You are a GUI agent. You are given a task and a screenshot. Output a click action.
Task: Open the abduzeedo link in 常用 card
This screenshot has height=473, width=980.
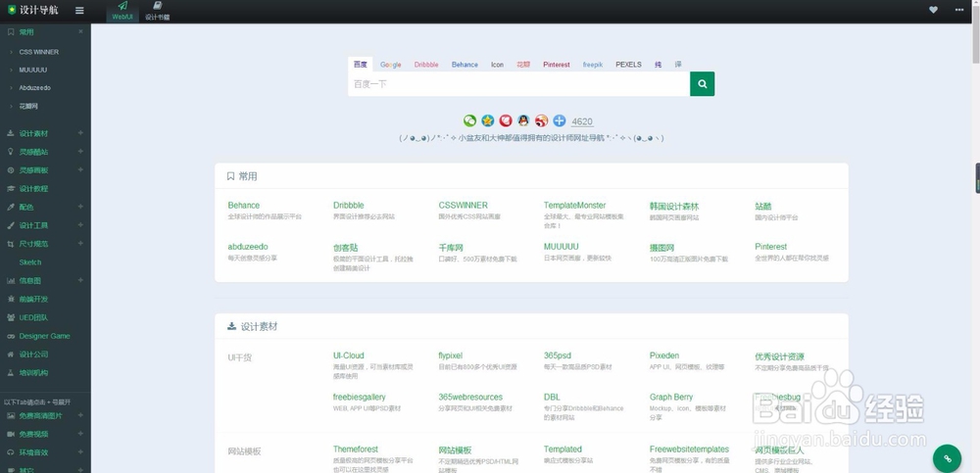point(248,247)
